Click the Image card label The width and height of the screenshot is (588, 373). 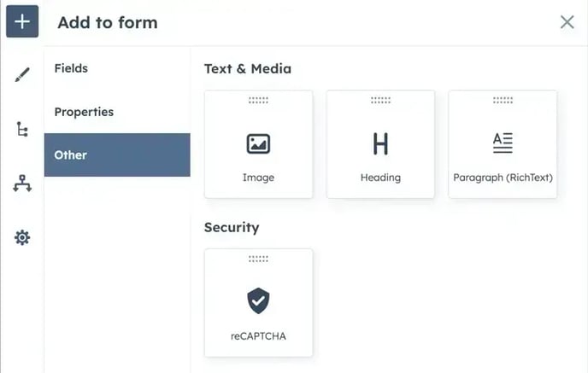click(258, 178)
